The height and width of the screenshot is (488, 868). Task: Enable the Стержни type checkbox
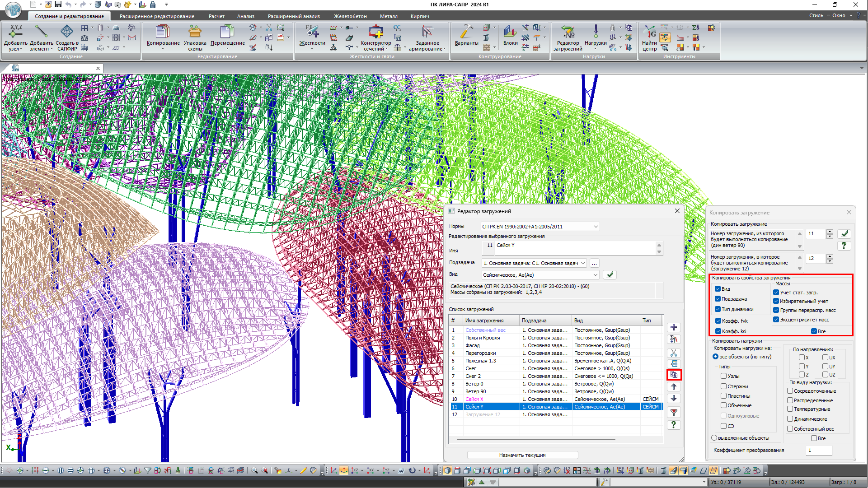pyautogui.click(x=723, y=386)
